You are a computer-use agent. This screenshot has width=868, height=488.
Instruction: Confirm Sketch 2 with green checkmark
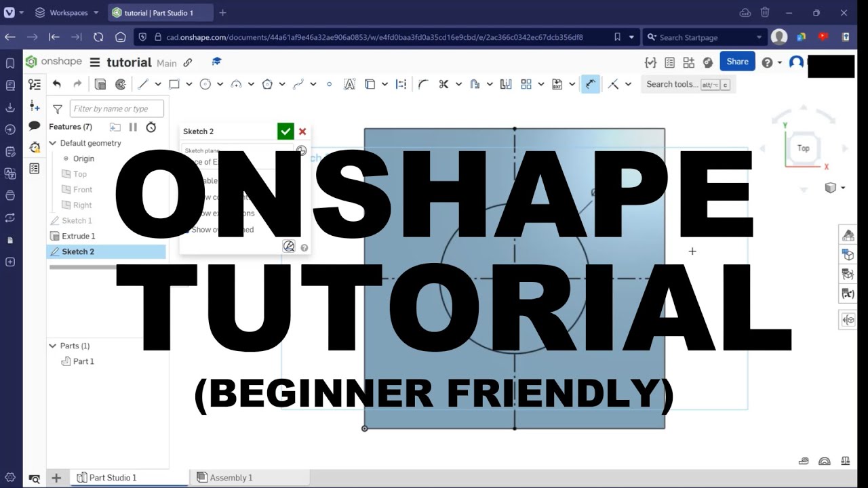pyautogui.click(x=285, y=131)
